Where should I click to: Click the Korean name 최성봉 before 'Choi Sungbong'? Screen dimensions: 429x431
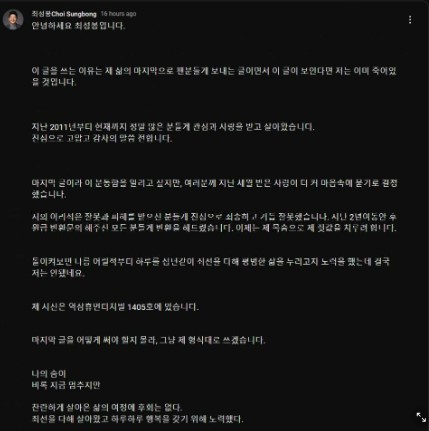click(x=42, y=14)
